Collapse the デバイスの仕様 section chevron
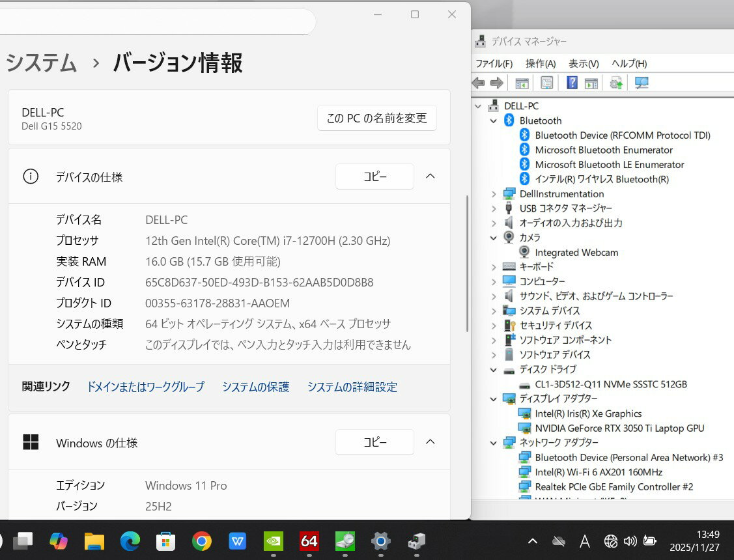 pyautogui.click(x=430, y=176)
